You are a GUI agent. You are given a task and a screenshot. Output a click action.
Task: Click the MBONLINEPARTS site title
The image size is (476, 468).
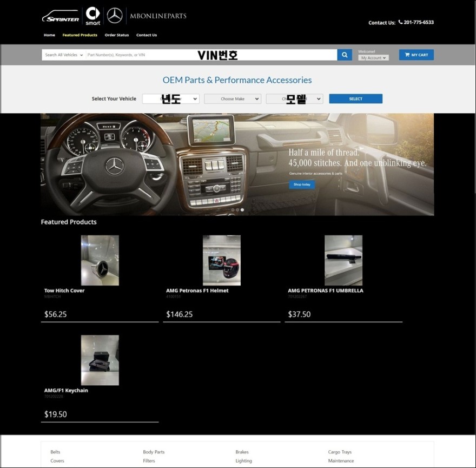coord(158,16)
